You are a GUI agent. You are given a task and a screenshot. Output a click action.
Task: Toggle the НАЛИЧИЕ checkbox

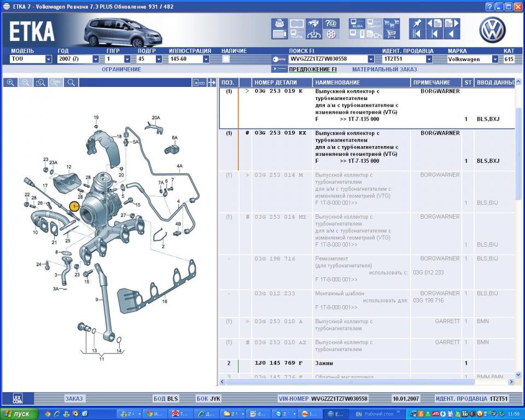[226, 59]
